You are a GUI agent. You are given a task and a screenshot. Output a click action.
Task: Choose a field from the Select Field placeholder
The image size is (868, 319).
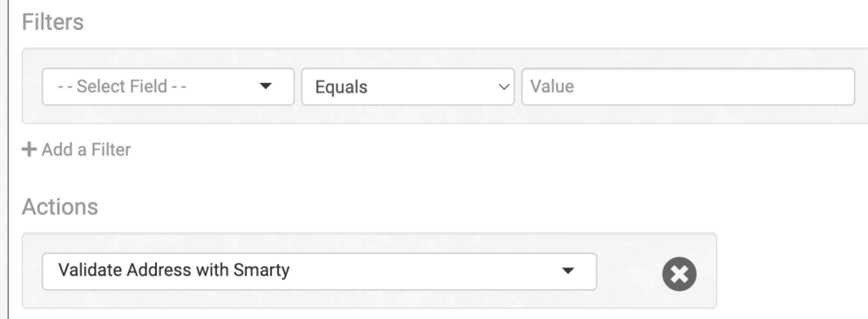click(x=169, y=87)
